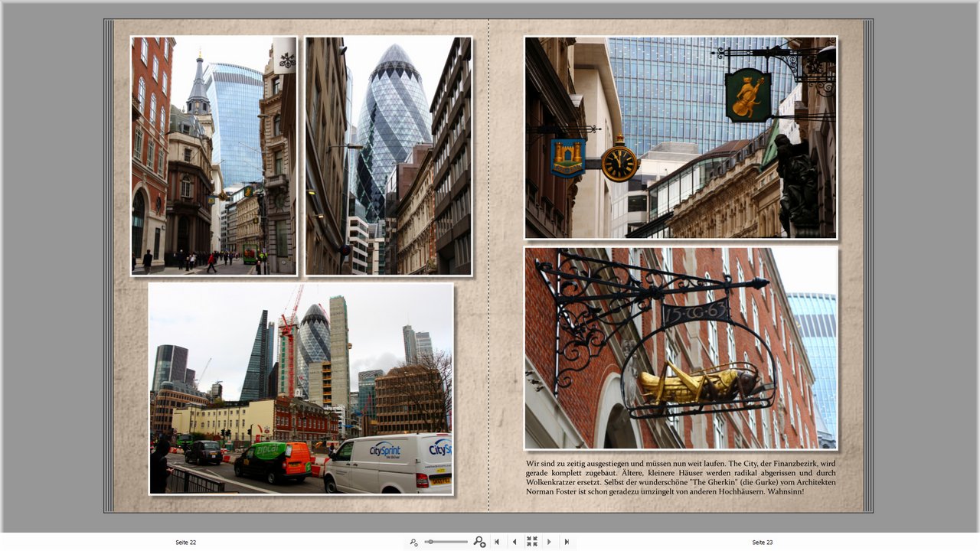Select the CitySprint van skyline photo
980x551 pixels.
[301, 389]
